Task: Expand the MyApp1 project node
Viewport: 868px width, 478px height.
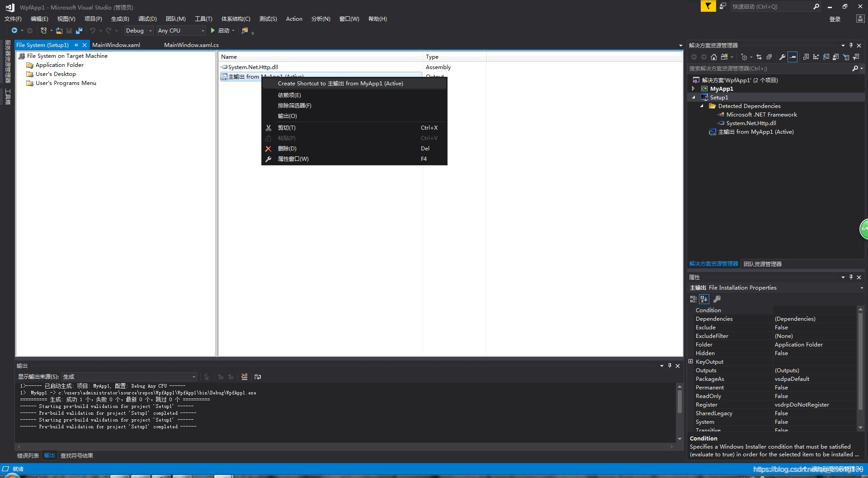Action: pyautogui.click(x=693, y=89)
